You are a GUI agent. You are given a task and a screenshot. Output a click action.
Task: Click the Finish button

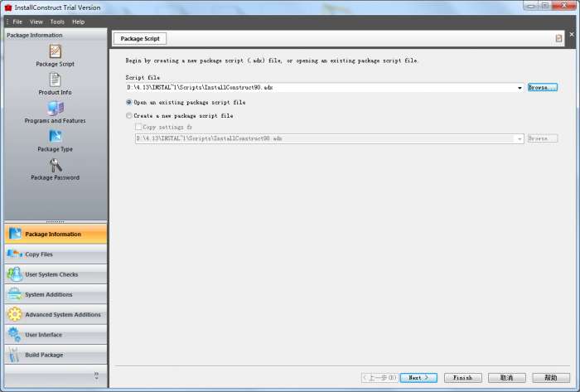(x=462, y=378)
